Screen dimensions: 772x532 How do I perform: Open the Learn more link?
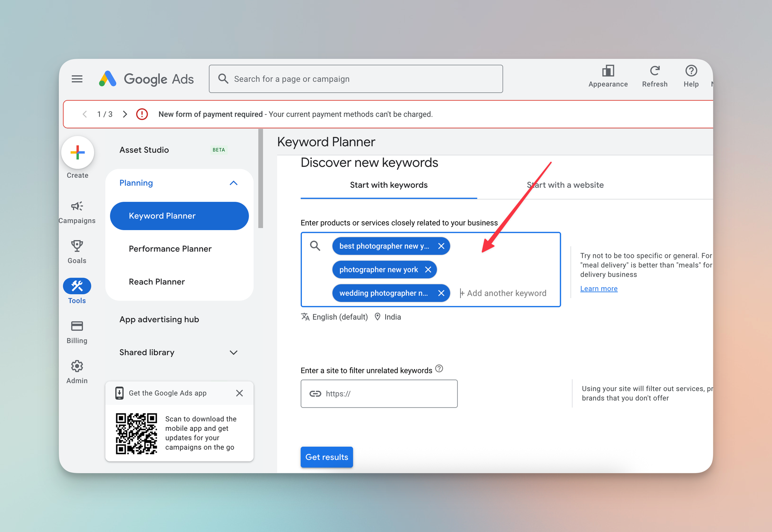[x=598, y=289]
